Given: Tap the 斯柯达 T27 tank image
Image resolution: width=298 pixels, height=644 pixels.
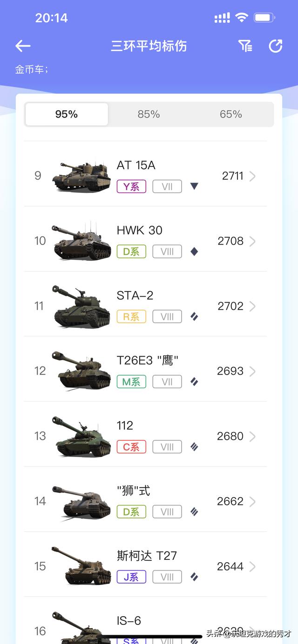Looking at the screenshot, I should [81, 566].
